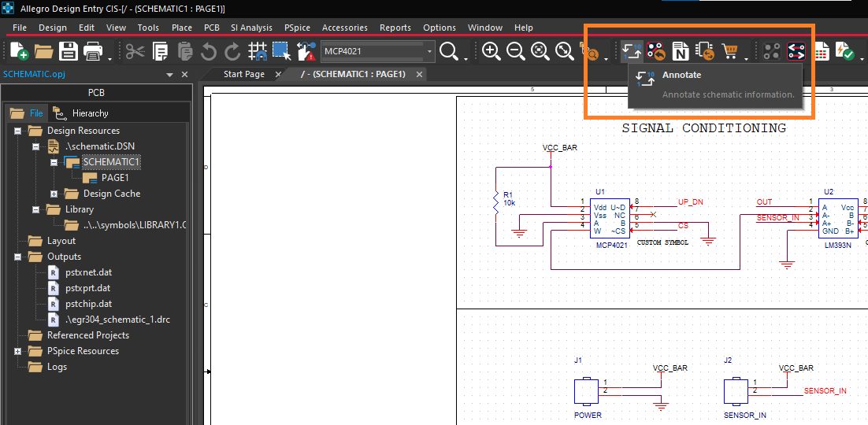Switch to the Start Page tab
The width and height of the screenshot is (868, 425).
pyautogui.click(x=243, y=74)
